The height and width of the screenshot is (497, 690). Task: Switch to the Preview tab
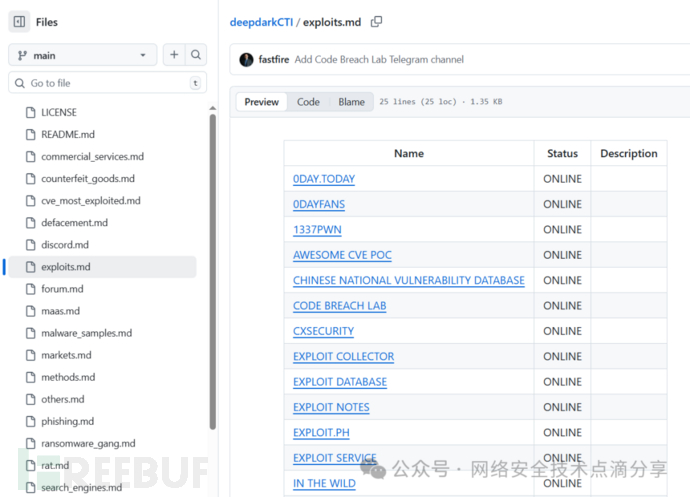[261, 102]
